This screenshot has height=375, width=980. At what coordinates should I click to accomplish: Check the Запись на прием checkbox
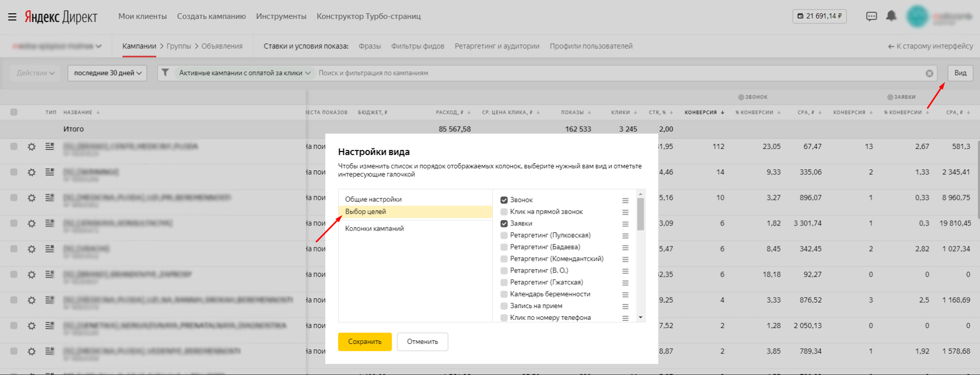pyautogui.click(x=504, y=306)
